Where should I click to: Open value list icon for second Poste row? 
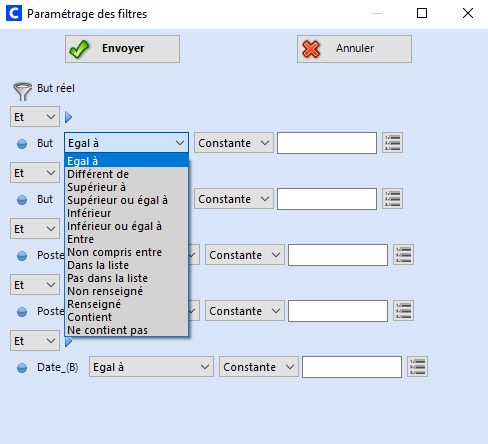[403, 311]
